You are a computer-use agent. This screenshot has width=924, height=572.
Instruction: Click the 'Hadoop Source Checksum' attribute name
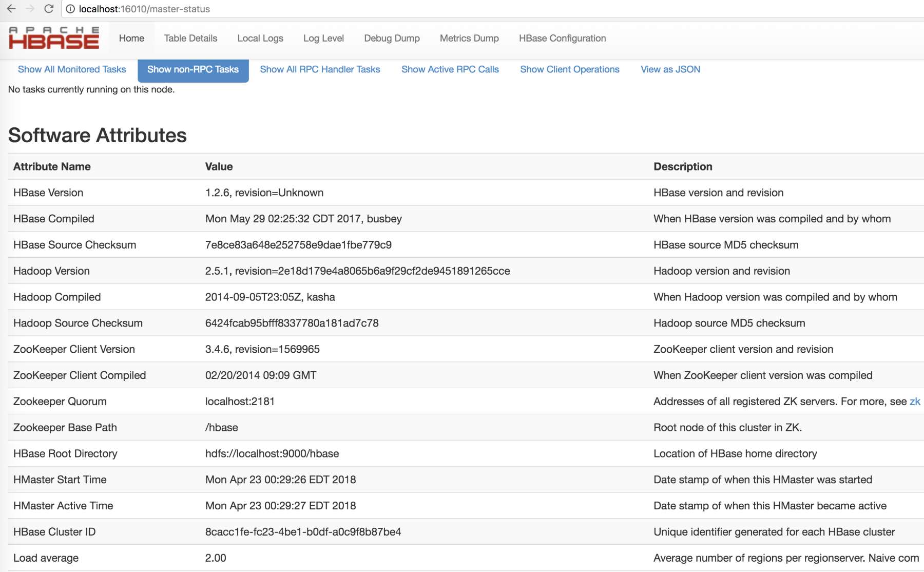pos(78,323)
